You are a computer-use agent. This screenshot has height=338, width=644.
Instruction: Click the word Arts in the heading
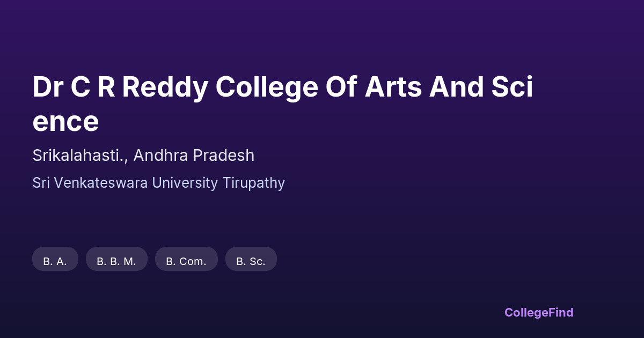click(393, 87)
